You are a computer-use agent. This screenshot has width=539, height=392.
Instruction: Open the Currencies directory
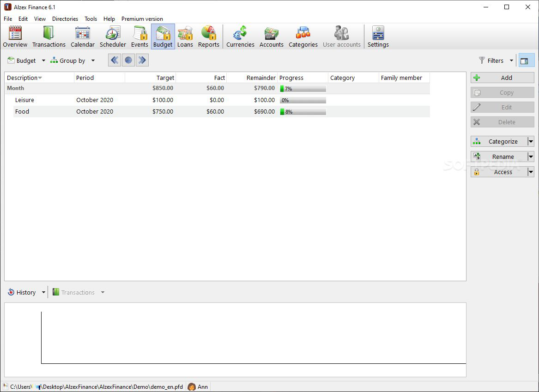click(240, 36)
